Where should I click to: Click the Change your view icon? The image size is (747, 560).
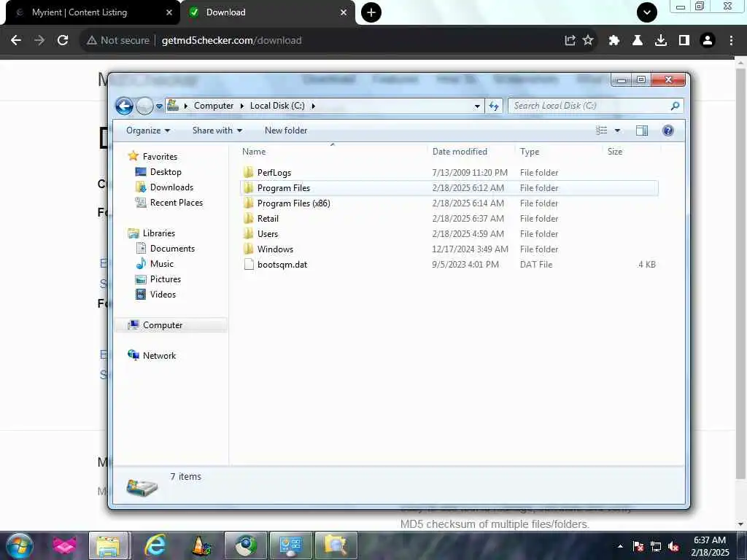click(602, 131)
